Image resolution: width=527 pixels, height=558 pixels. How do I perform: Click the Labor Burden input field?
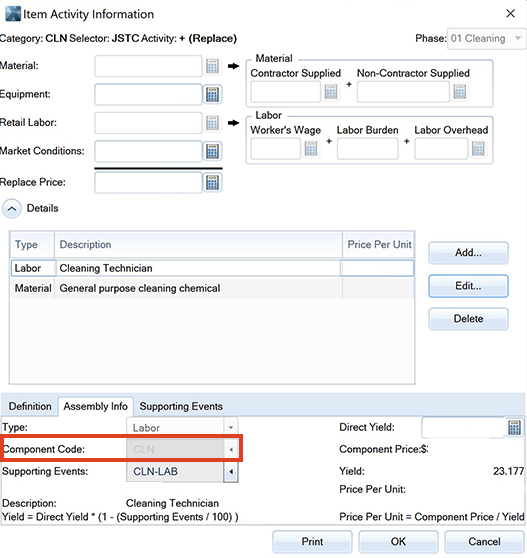coord(368,148)
